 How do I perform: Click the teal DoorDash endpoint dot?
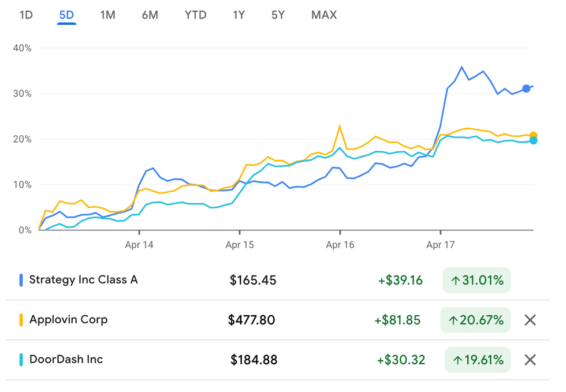[533, 141]
